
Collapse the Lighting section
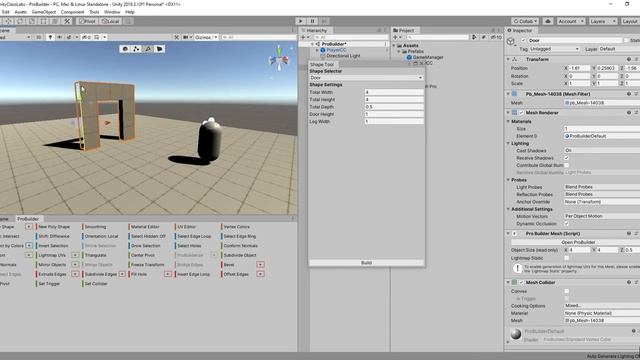click(508, 144)
